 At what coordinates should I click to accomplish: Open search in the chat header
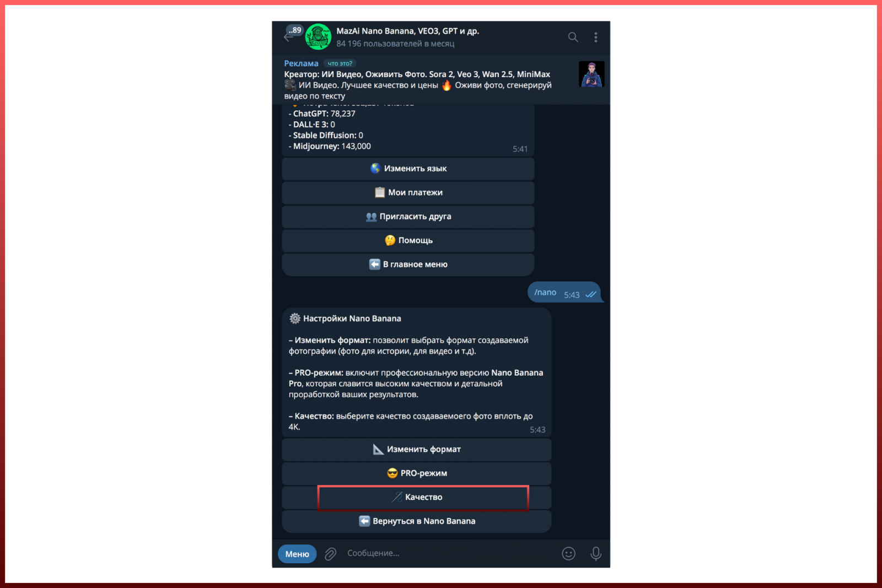[573, 37]
